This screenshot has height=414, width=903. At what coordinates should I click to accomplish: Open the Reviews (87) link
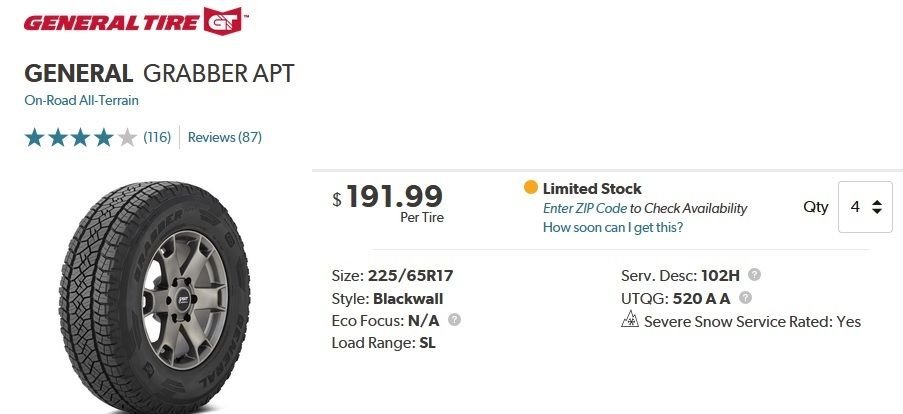point(225,137)
